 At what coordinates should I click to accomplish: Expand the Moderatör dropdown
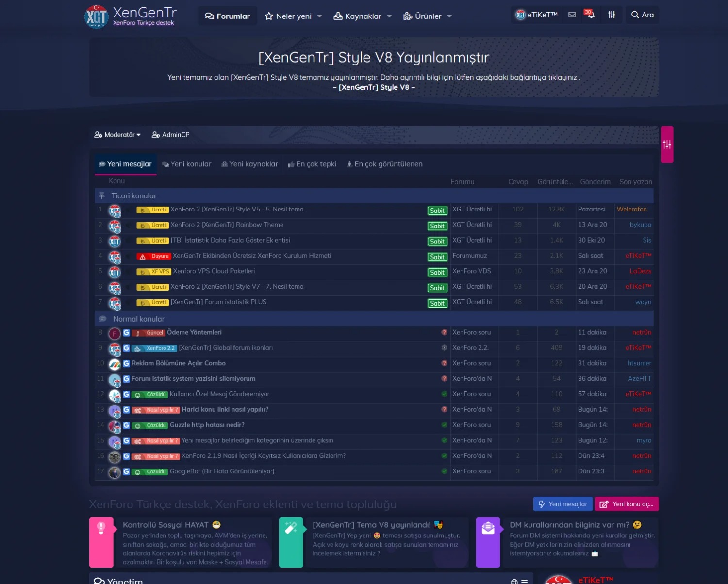(117, 135)
